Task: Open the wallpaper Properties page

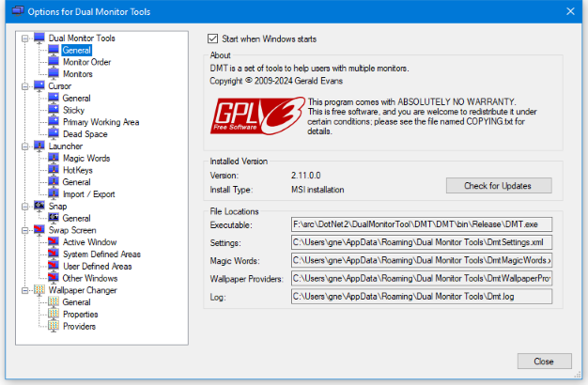Action: [x=80, y=315]
